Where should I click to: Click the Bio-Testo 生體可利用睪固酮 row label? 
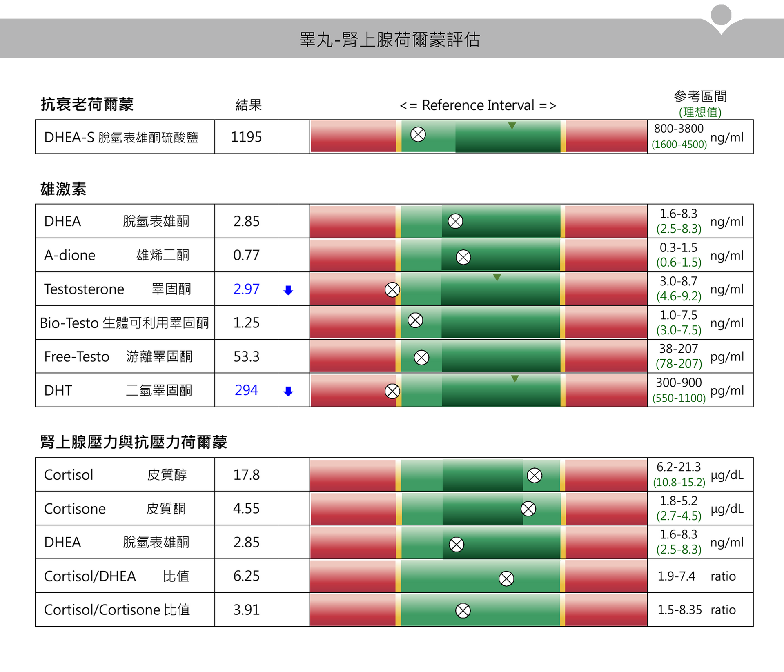pyautogui.click(x=124, y=323)
